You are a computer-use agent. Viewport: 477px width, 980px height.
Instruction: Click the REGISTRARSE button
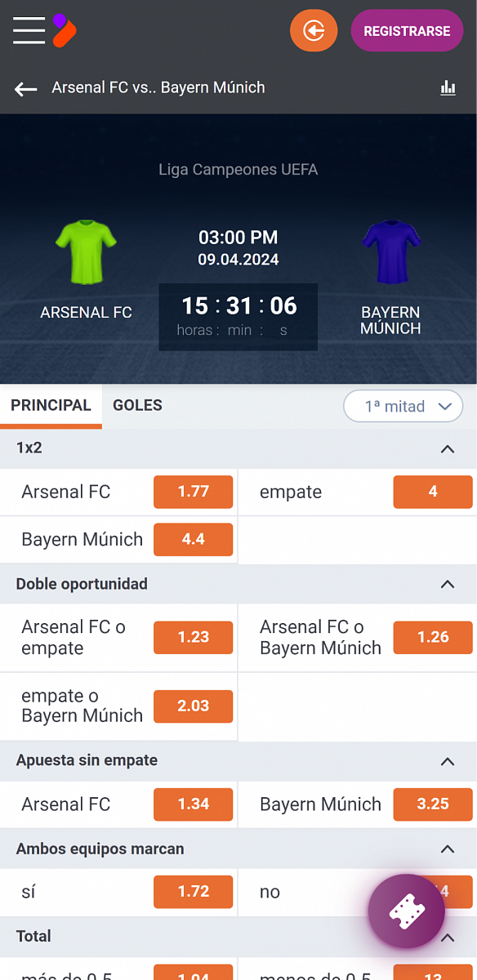coord(407,31)
